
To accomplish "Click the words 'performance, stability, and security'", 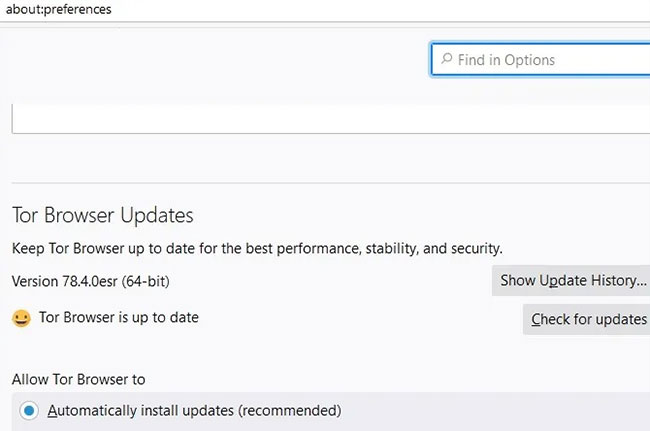I will (390, 249).
